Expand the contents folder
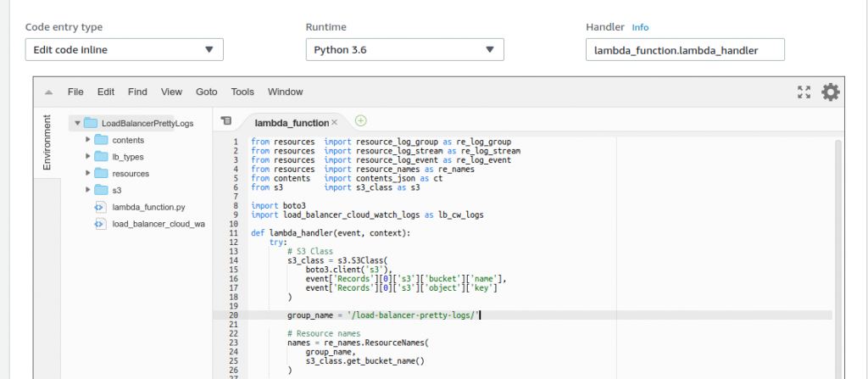Screen dimensions: 868x379 point(88,140)
